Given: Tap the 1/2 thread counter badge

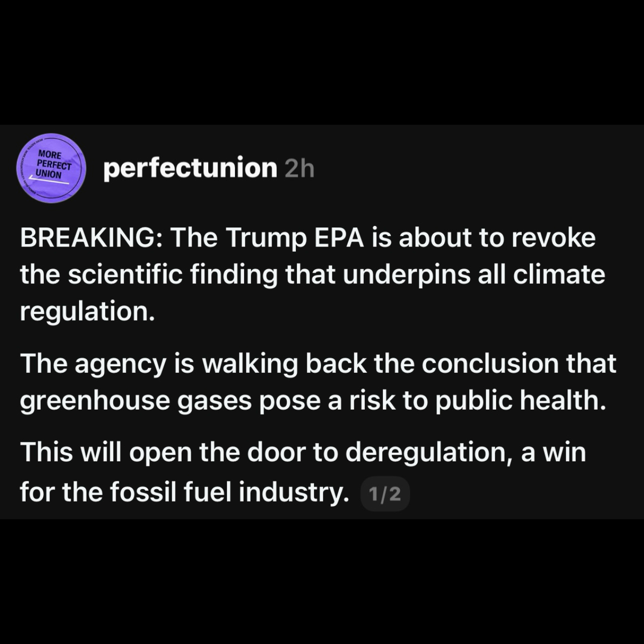Looking at the screenshot, I should coord(385,494).
